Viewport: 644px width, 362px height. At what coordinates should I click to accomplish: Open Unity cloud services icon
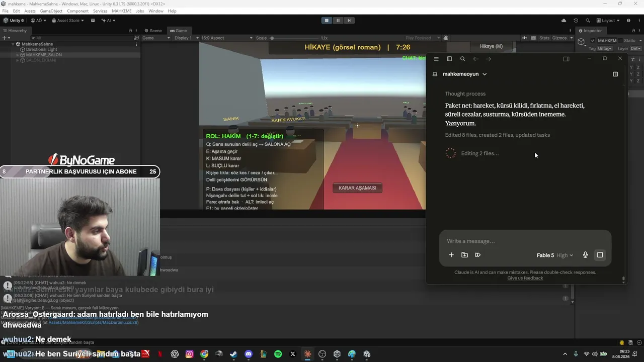pyautogui.click(x=563, y=21)
